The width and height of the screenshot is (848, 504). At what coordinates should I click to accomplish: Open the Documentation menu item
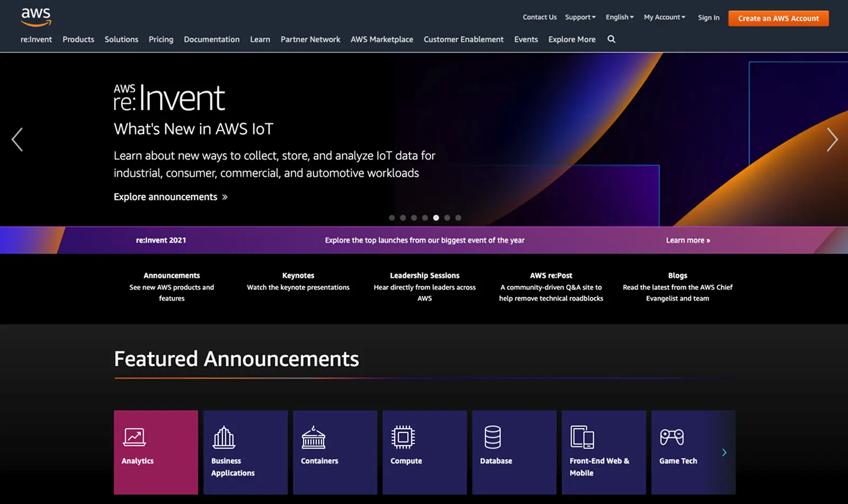coord(211,39)
